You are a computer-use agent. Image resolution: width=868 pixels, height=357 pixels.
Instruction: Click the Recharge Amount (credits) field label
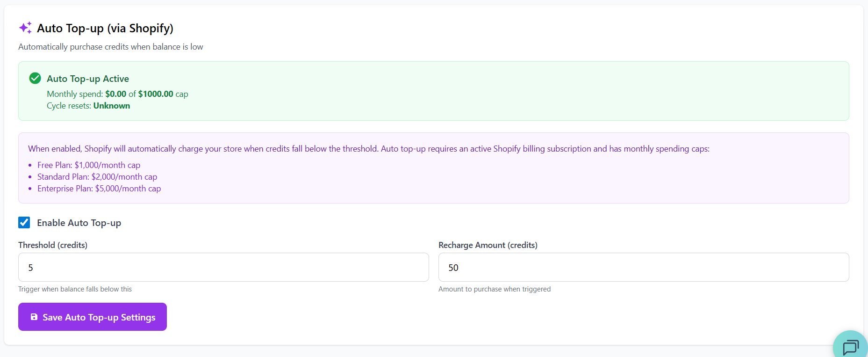(488, 245)
